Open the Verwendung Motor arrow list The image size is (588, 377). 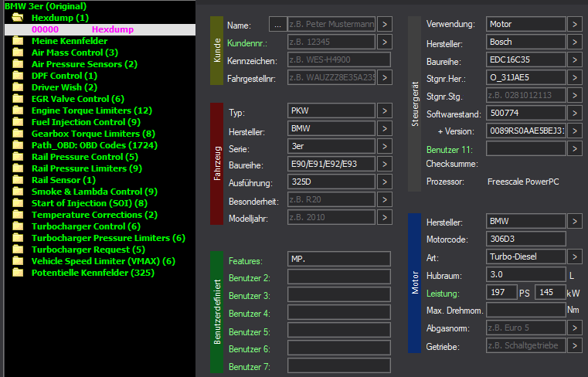(x=575, y=25)
